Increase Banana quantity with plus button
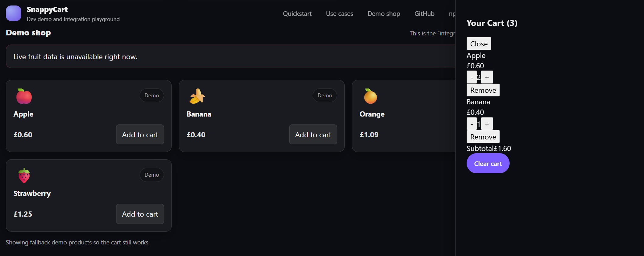Viewport: 644px width, 256px height. coord(487,124)
